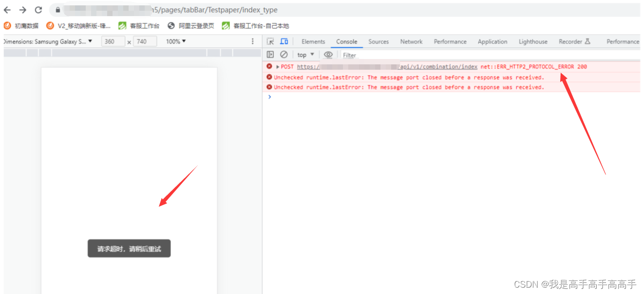Click the browser address bar URL

(x=170, y=10)
